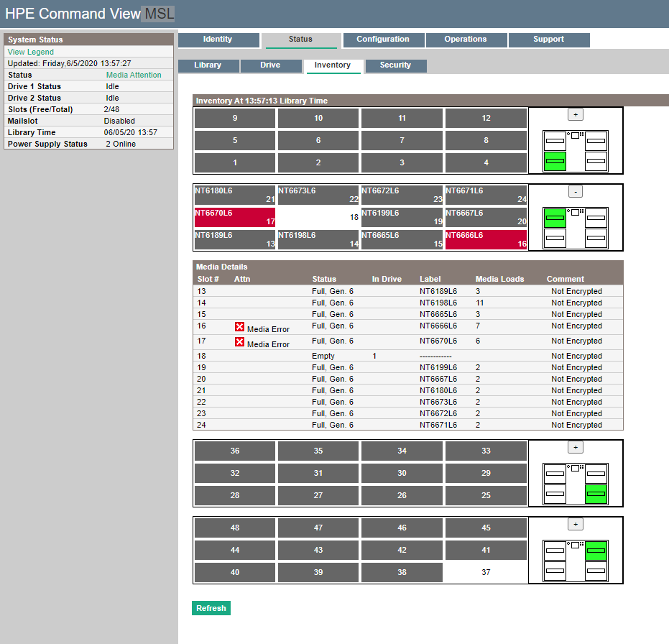Select slot 13 cartridge NT6189L6
The width and height of the screenshot is (669, 644).
[x=235, y=239]
